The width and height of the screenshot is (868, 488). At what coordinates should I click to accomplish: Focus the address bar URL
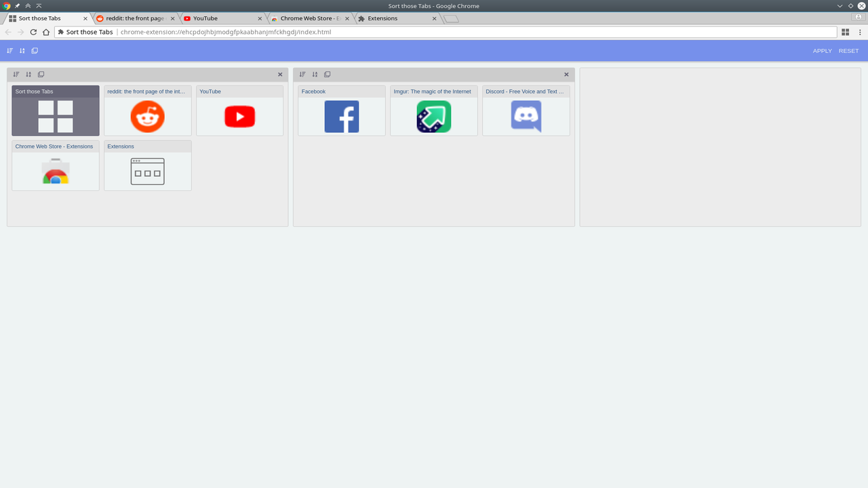click(446, 32)
